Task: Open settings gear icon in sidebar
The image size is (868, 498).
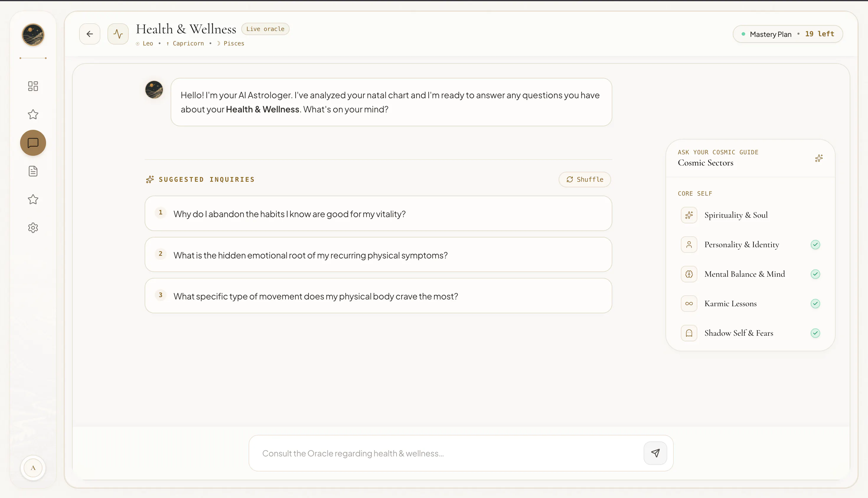Action: (33, 228)
